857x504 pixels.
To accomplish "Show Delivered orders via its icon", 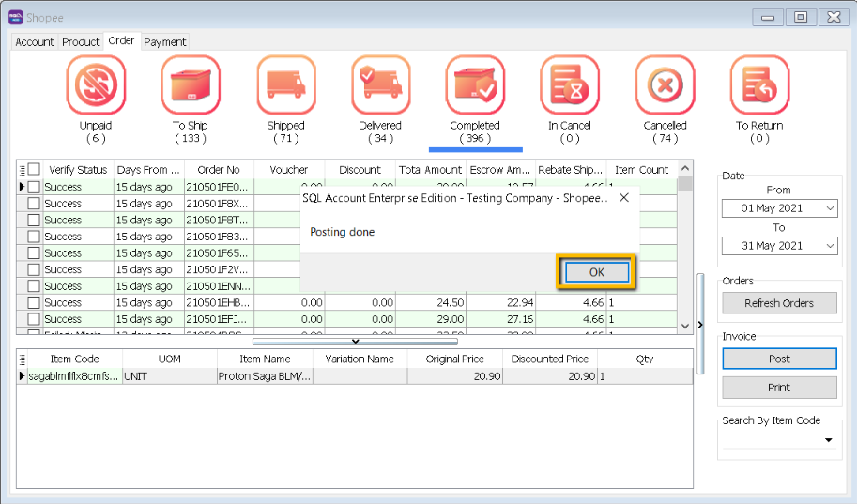I will pyautogui.click(x=380, y=85).
